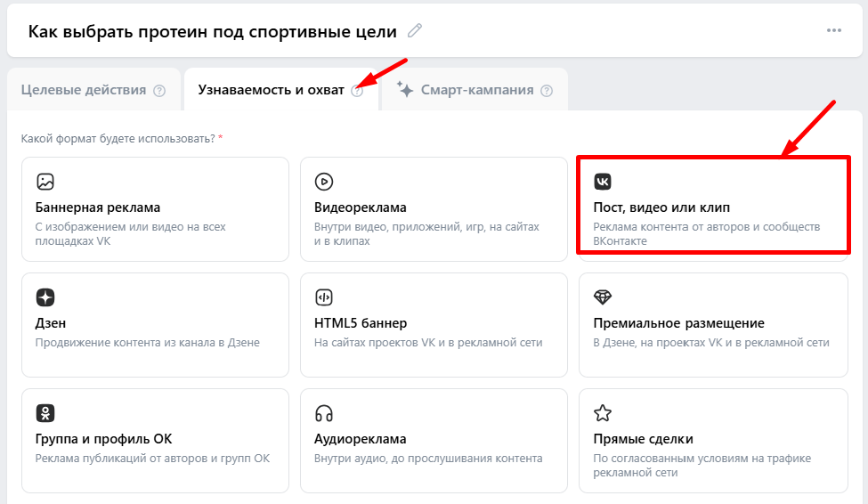This screenshot has height=504, width=868.
Task: Click help icon next to Смарт-кампания
Action: click(547, 91)
